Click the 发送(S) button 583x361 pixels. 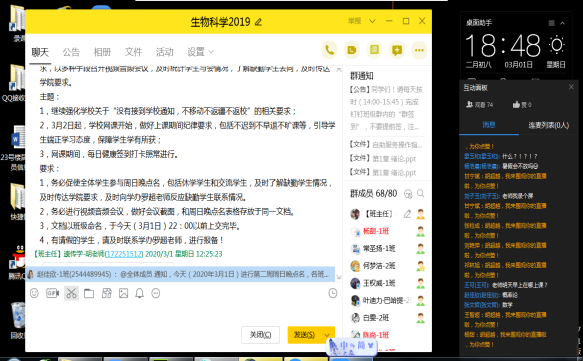coord(305,335)
